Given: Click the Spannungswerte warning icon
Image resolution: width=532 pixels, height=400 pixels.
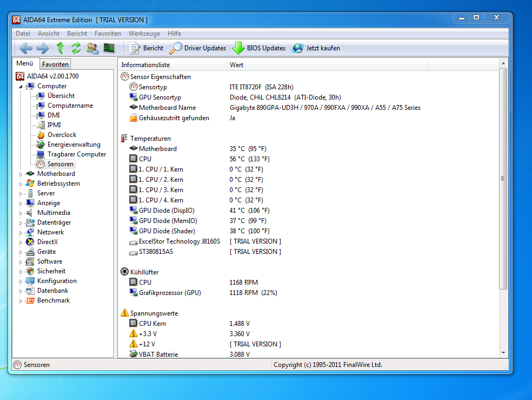Looking at the screenshot, I should pos(125,313).
